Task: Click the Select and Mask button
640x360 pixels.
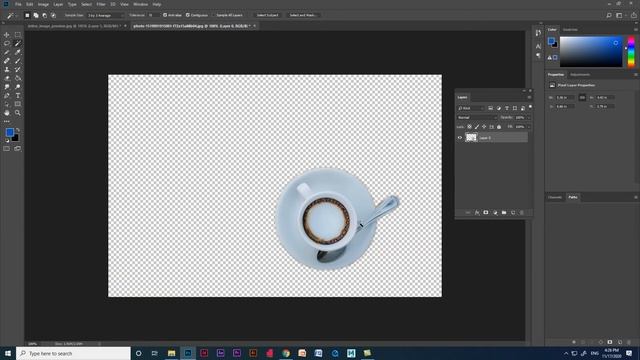Action: point(302,15)
